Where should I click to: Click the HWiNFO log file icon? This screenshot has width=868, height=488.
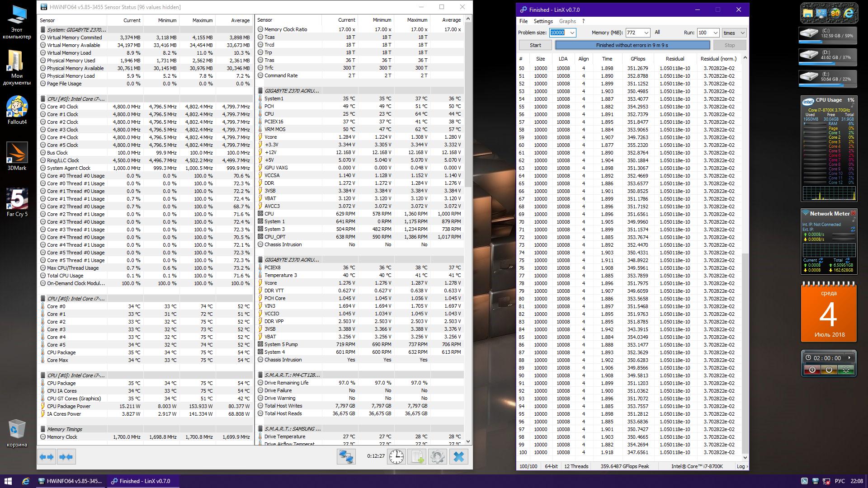pyautogui.click(x=417, y=457)
